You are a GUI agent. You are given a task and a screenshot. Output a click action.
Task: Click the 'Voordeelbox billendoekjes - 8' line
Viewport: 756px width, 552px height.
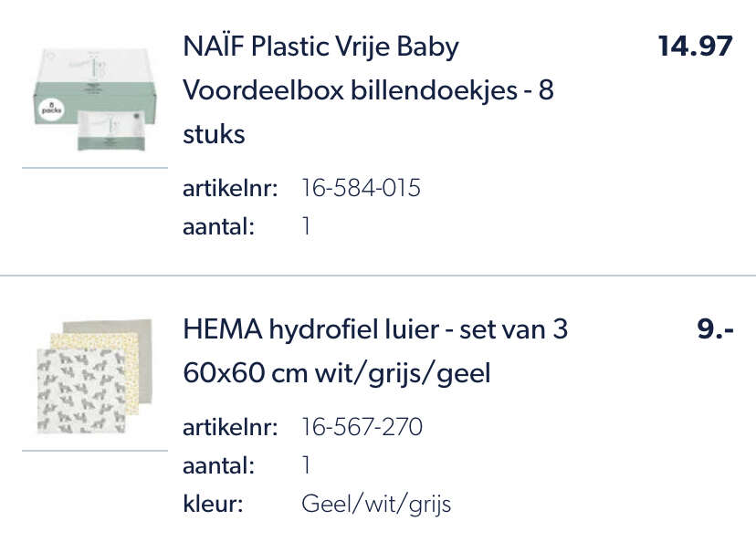pos(368,90)
